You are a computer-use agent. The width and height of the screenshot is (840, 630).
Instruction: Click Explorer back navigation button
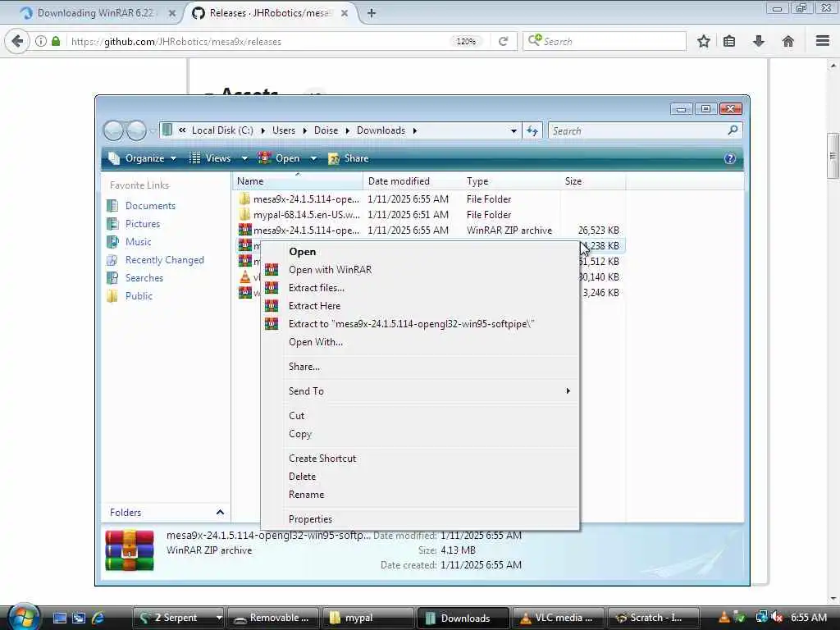click(x=113, y=130)
